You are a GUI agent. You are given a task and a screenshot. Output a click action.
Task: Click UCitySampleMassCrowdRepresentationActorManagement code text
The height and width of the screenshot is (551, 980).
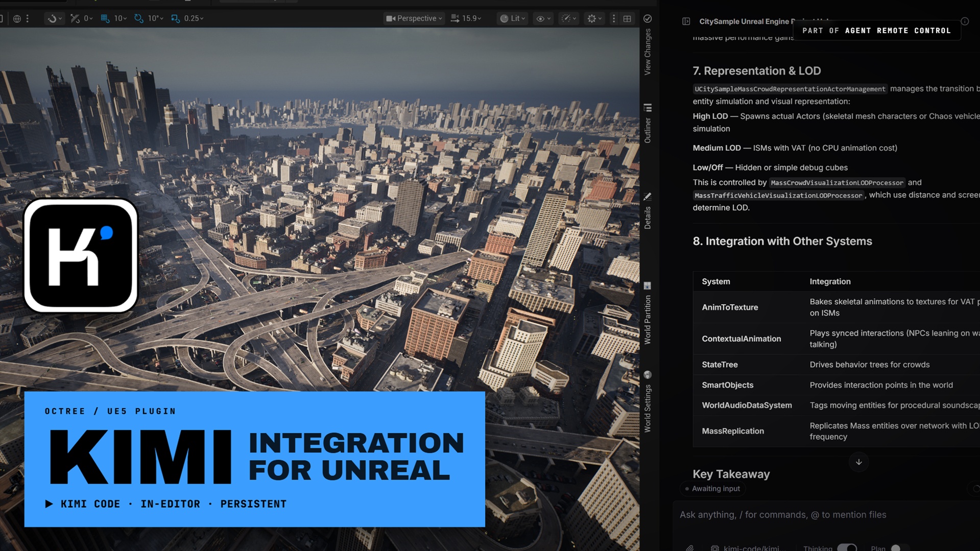tap(790, 89)
